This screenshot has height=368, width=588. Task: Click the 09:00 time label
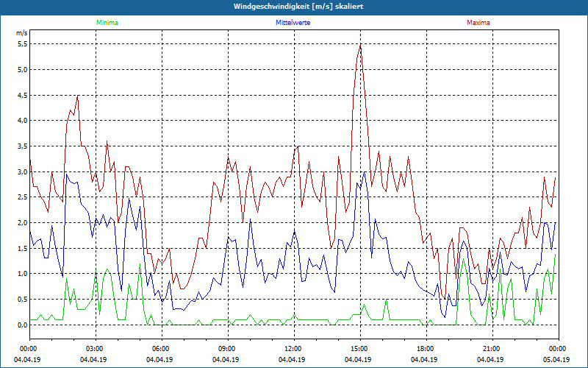[228, 349]
